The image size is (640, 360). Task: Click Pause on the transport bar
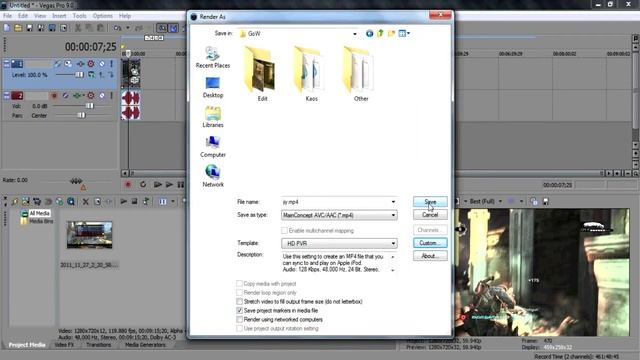pos(180,184)
